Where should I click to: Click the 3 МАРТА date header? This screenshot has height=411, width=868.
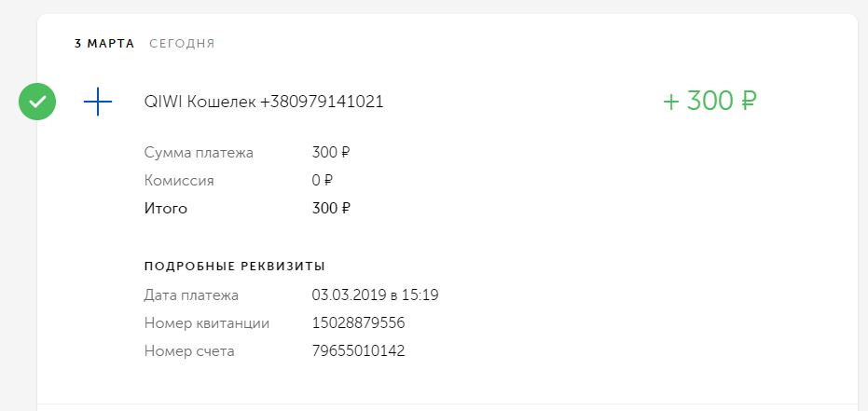tap(104, 43)
